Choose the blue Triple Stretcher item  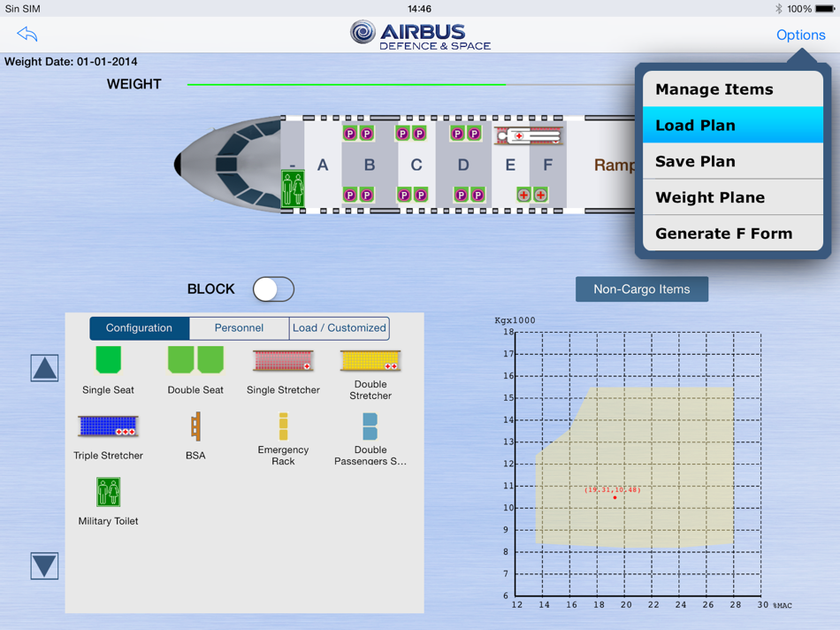108,426
